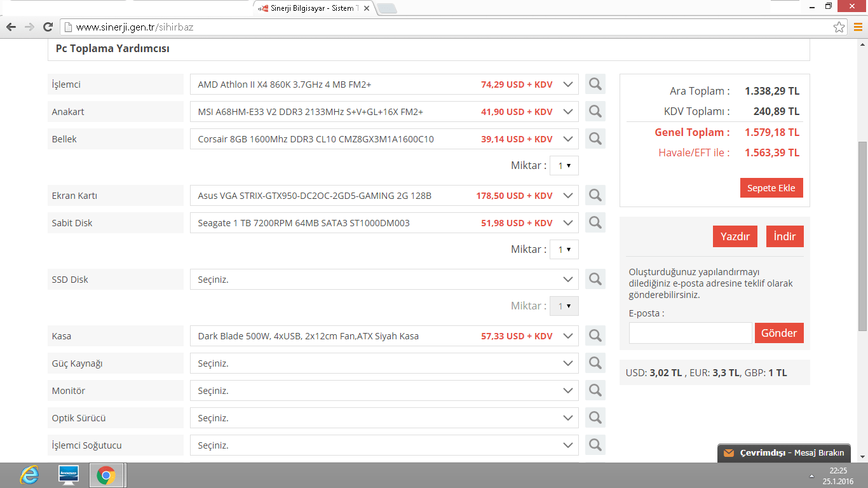Click the vertical page scrollbar thumb
This screenshot has height=488, width=868.
862,236
